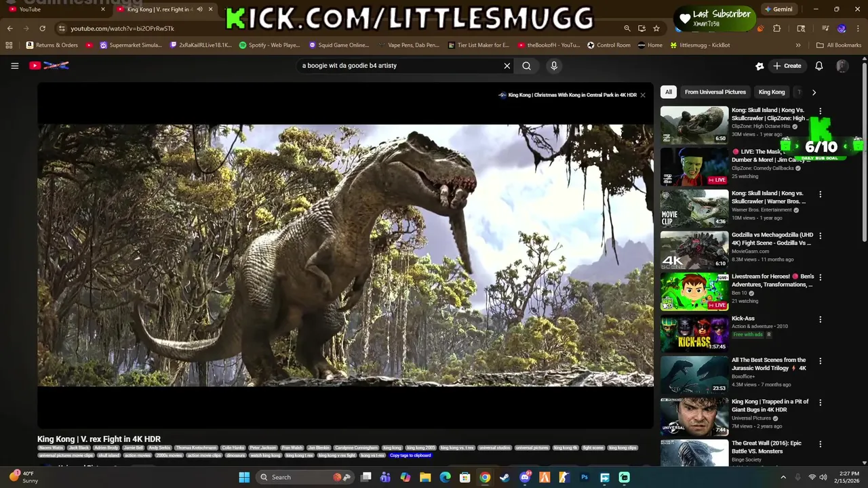Open the Chrome apps grid in bookmarks bar

point(9,45)
